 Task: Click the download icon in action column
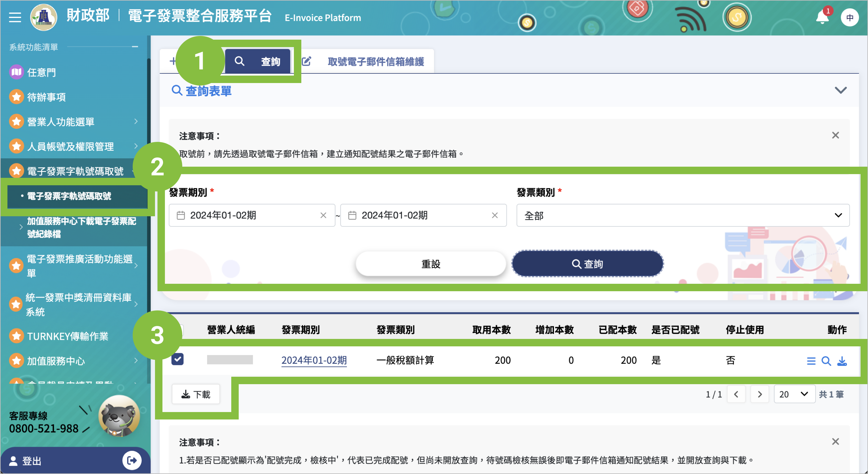coord(842,361)
